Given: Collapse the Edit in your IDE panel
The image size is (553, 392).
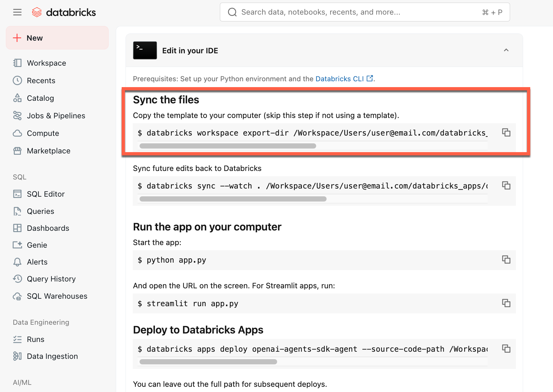Looking at the screenshot, I should (x=506, y=50).
